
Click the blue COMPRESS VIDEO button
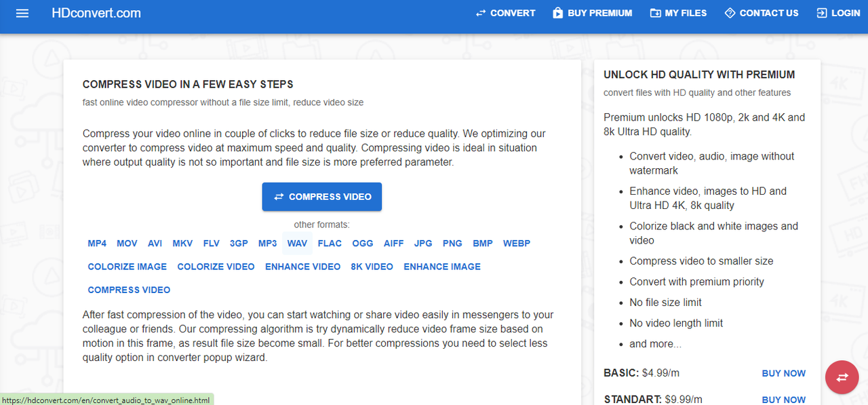pyautogui.click(x=322, y=197)
